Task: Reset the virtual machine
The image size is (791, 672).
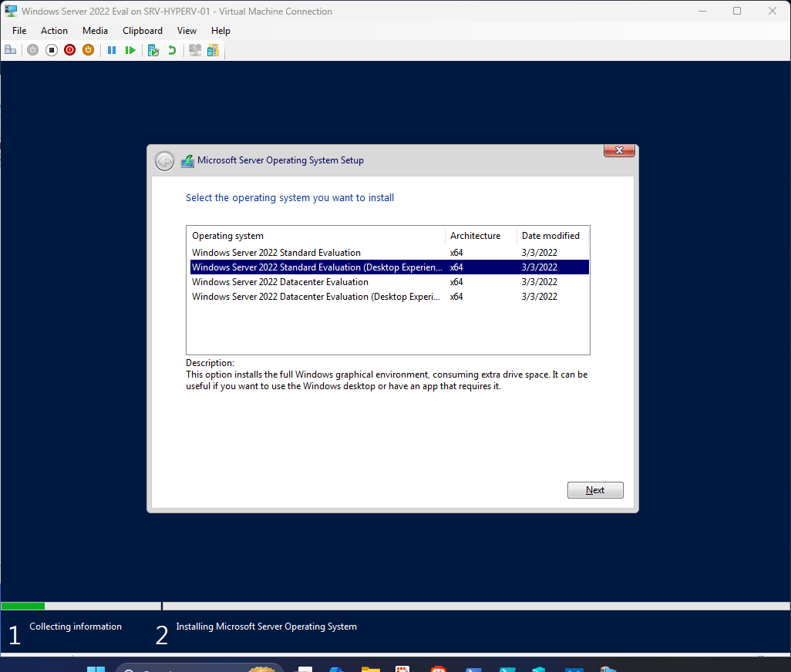Action: (130, 49)
